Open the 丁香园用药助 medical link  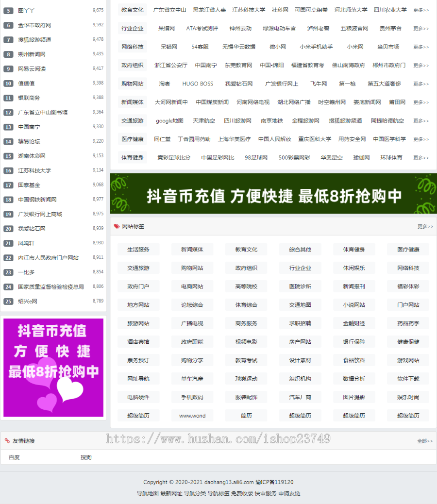(194, 139)
